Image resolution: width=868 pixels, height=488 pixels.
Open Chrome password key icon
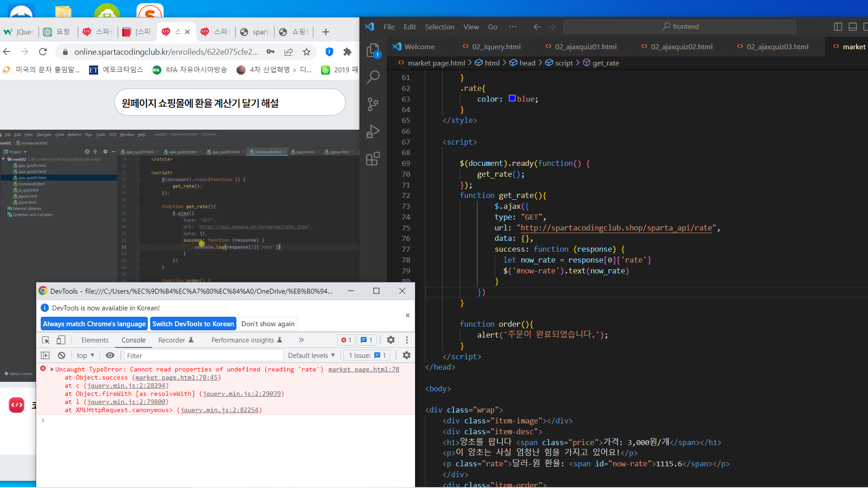coord(270,52)
